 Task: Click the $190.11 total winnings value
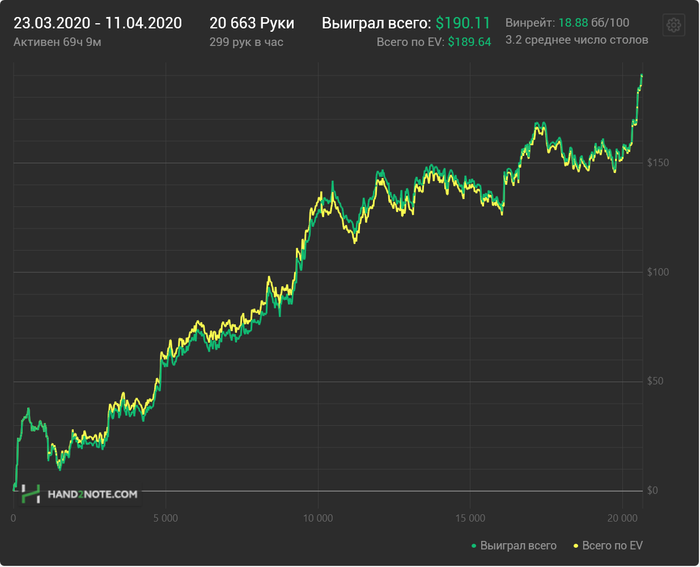coord(463,23)
